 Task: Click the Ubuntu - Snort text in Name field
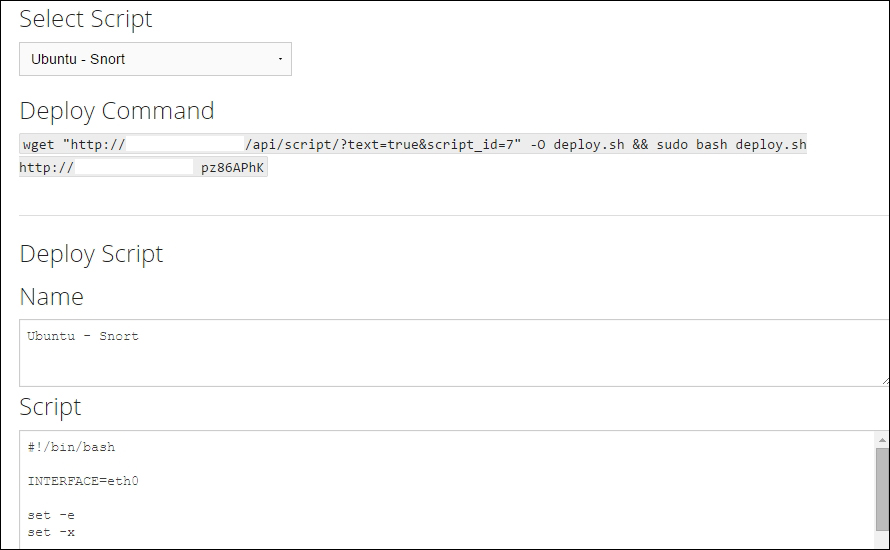pyautogui.click(x=83, y=336)
